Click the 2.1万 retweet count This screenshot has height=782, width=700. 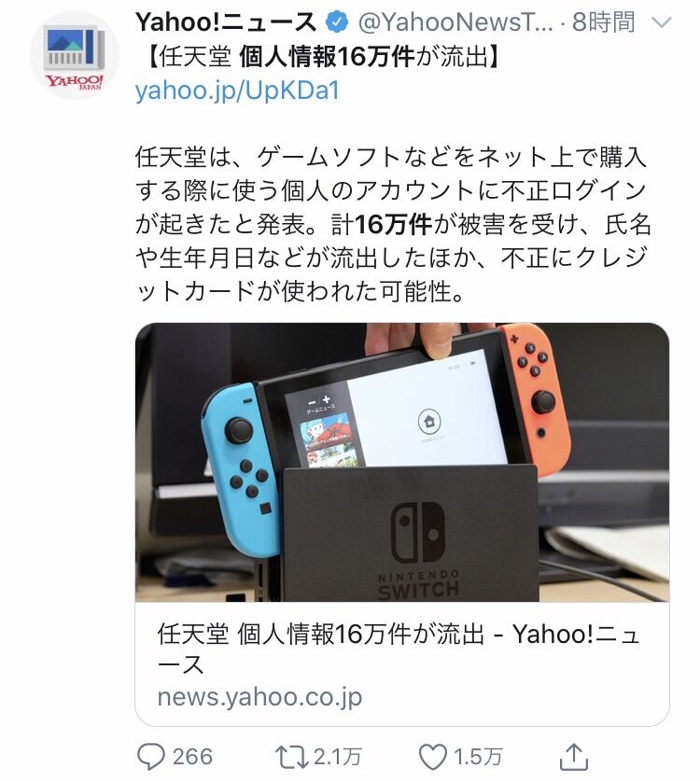(x=337, y=757)
